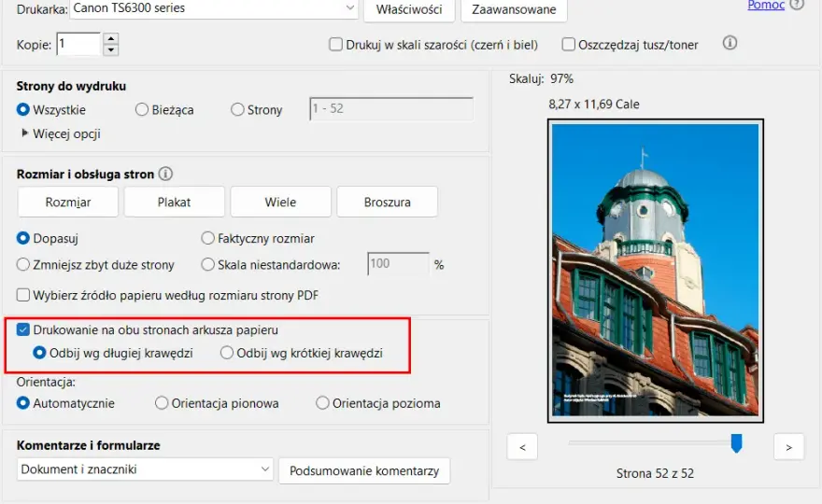This screenshot has height=504, width=822.
Task: Click the Kopie number field
Action: pyautogui.click(x=78, y=44)
